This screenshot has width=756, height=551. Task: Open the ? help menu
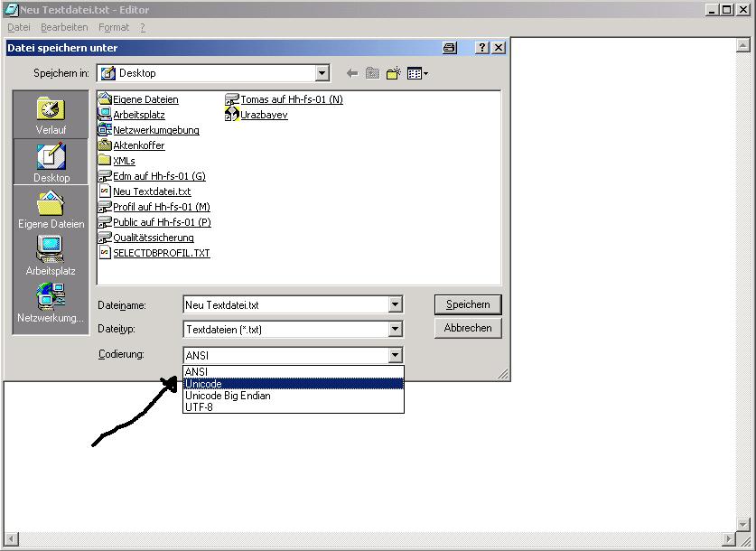tap(143, 27)
